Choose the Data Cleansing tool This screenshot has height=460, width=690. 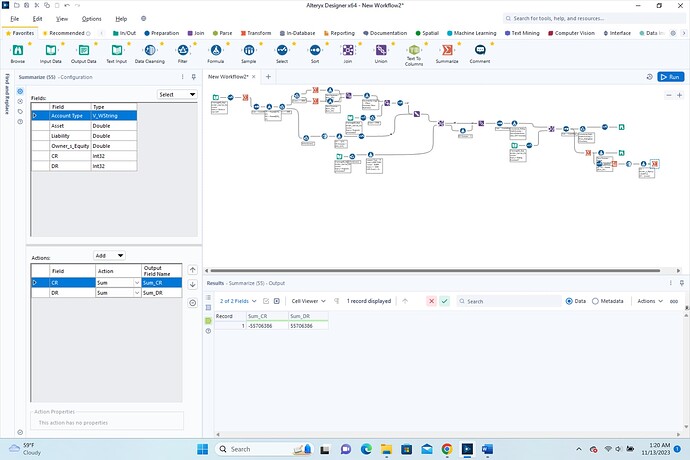tap(150, 54)
